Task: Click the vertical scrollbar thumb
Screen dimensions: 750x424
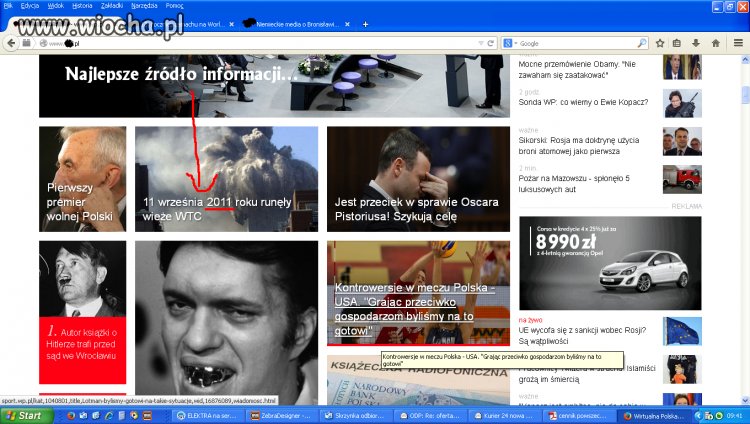Action: pos(745,95)
